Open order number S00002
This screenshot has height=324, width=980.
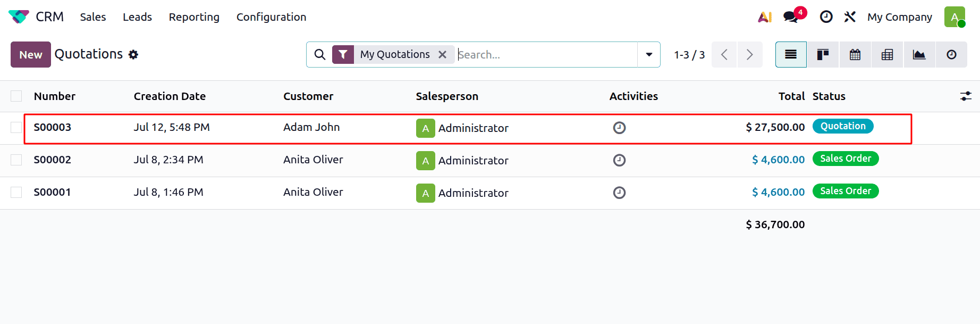(x=53, y=160)
